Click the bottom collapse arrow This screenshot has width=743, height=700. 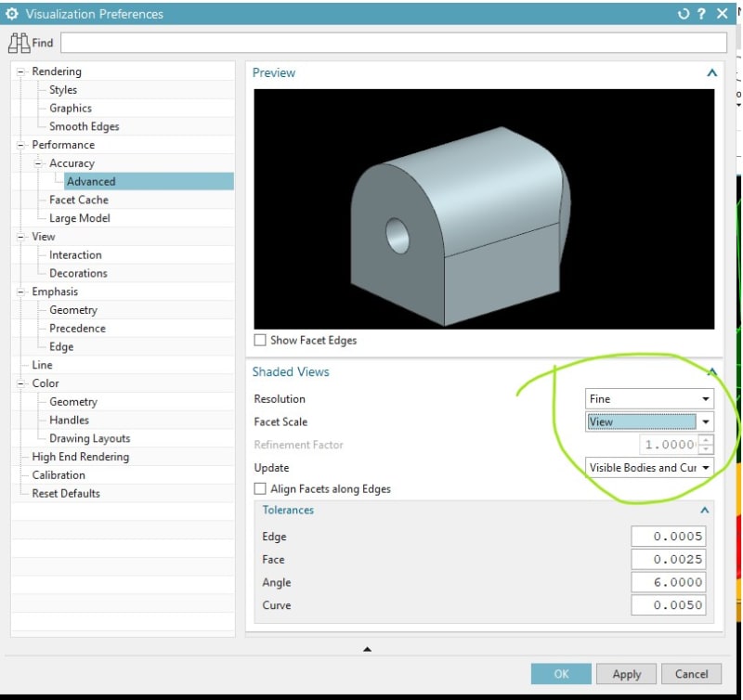367,650
